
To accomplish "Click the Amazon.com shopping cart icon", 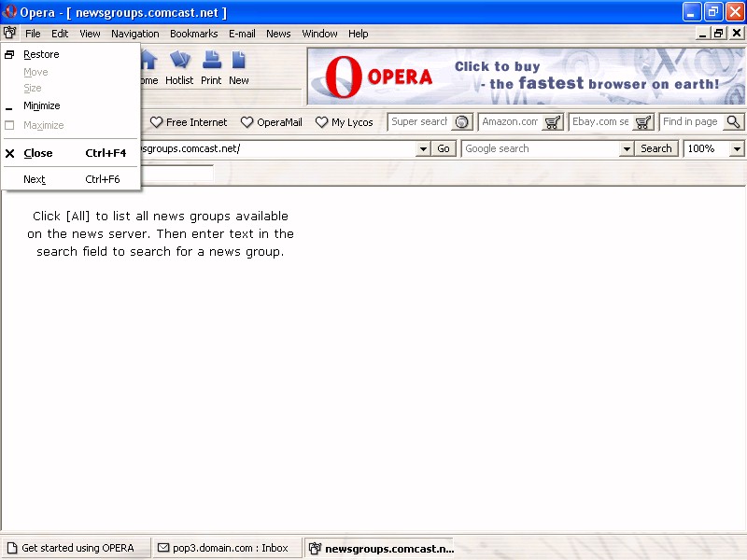I will 553,122.
